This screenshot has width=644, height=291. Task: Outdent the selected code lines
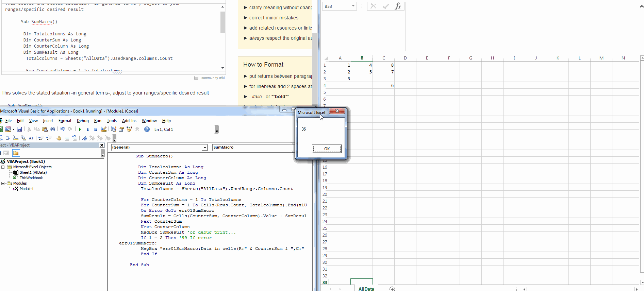49,138
